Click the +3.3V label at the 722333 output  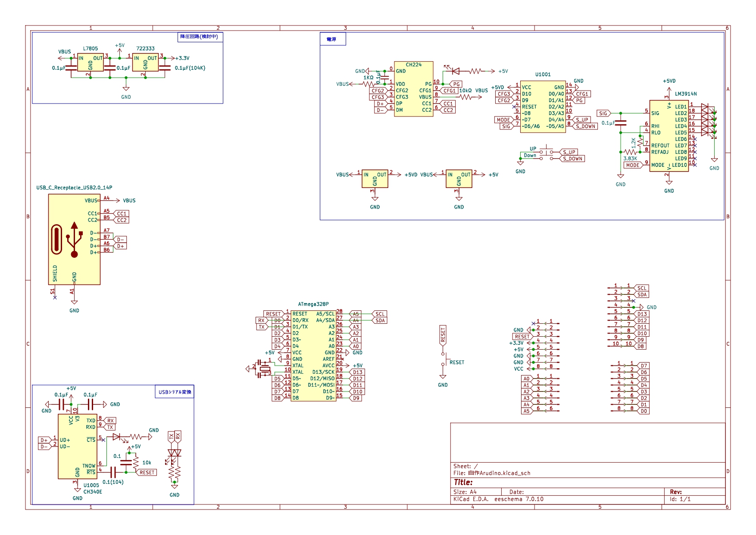tap(182, 58)
